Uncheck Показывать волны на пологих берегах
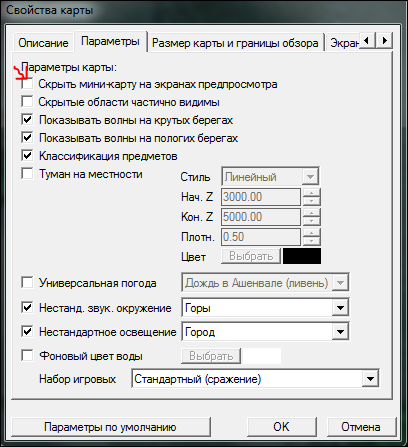Screen dimensions: 408x447 pyautogui.click(x=27, y=137)
